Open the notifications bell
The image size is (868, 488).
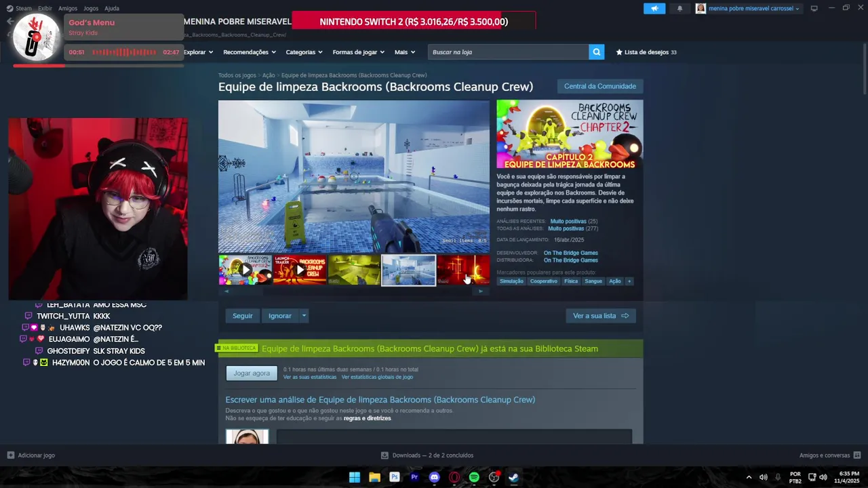click(680, 9)
